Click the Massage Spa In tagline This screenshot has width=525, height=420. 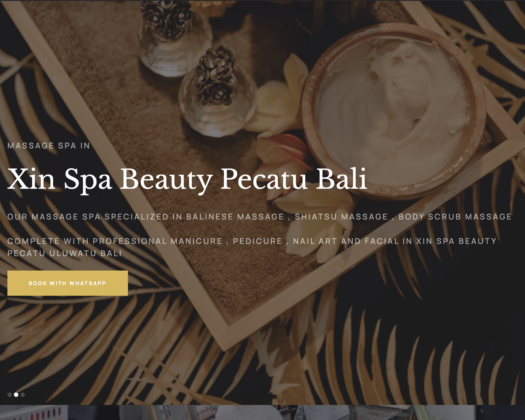click(49, 146)
